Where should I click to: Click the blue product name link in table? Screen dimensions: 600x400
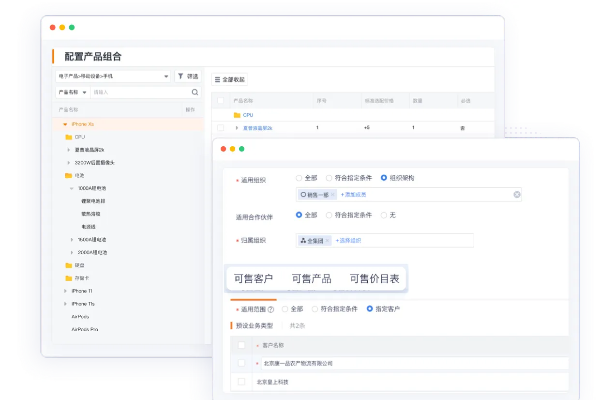[258, 128]
